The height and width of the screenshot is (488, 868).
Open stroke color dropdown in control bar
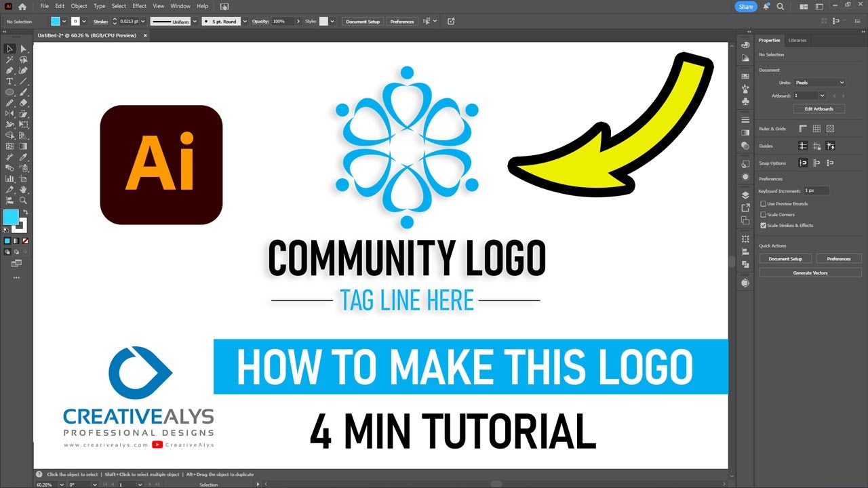[x=84, y=22]
